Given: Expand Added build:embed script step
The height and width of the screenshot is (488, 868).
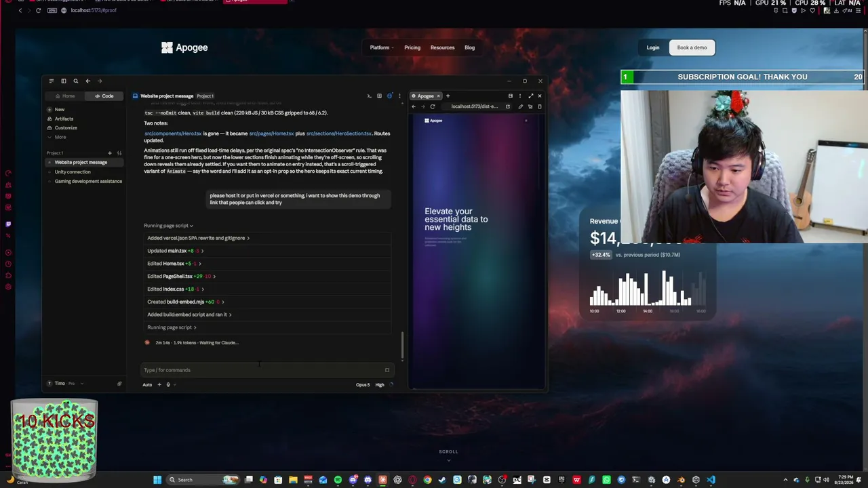Looking at the screenshot, I should click(189, 314).
